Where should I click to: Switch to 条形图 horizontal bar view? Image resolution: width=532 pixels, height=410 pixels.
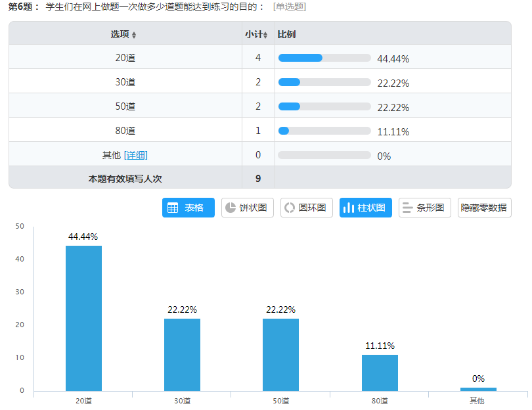point(424,208)
